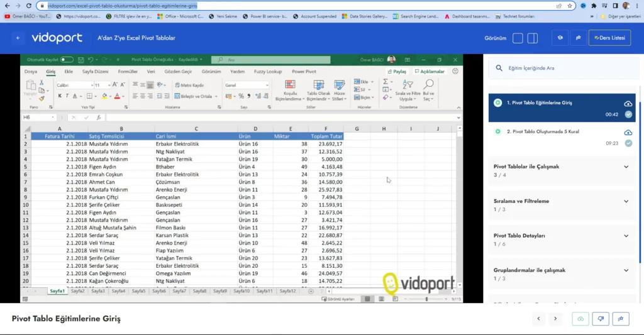This screenshot has width=644, height=335.
Task: Expand the Gruplandırmalar ile çalışmak section
Action: (626, 270)
